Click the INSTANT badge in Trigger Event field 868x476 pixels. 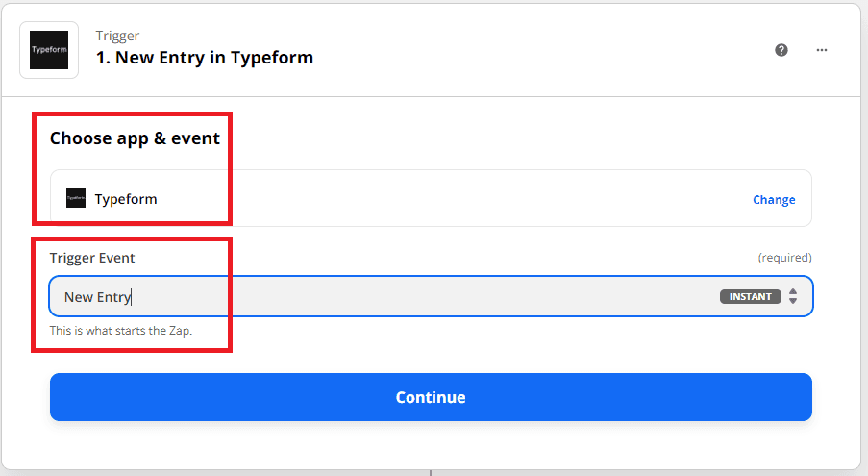point(750,296)
